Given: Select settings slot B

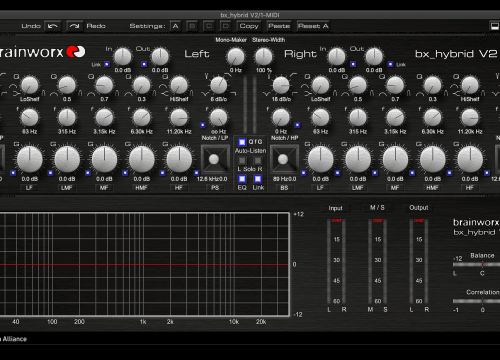Looking at the screenshot, I should point(192,26).
